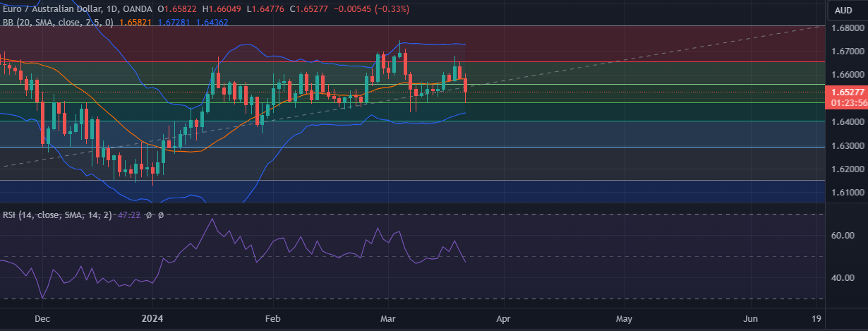The width and height of the screenshot is (868, 331).
Task: Click the change value −0.00545 (−0.33%)
Action: click(372, 9)
